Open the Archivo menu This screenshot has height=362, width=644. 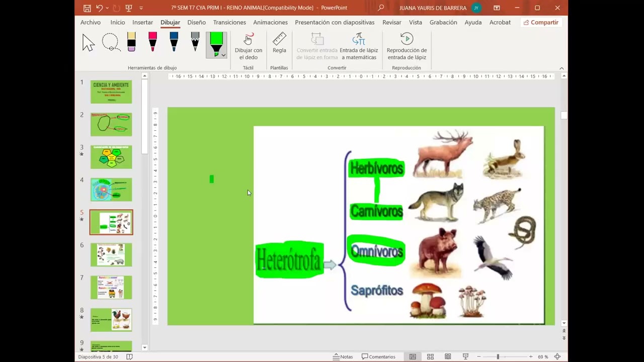(91, 22)
